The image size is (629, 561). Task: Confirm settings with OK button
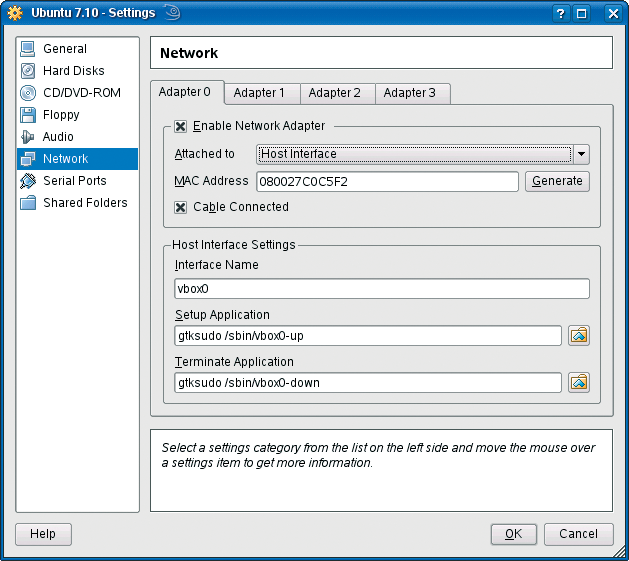pos(513,534)
